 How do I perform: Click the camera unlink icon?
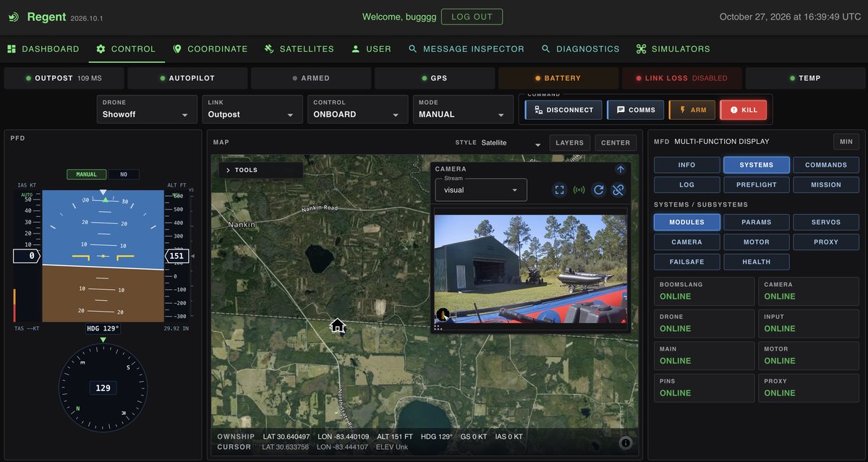pyautogui.click(x=618, y=190)
